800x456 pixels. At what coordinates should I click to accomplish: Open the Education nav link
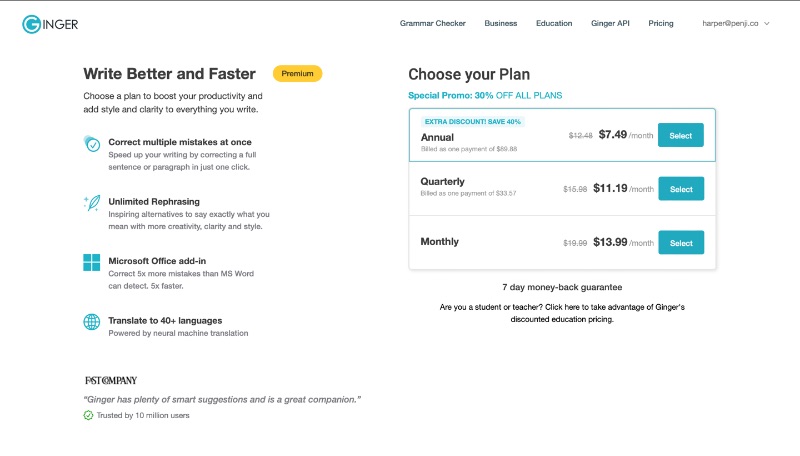click(x=554, y=23)
